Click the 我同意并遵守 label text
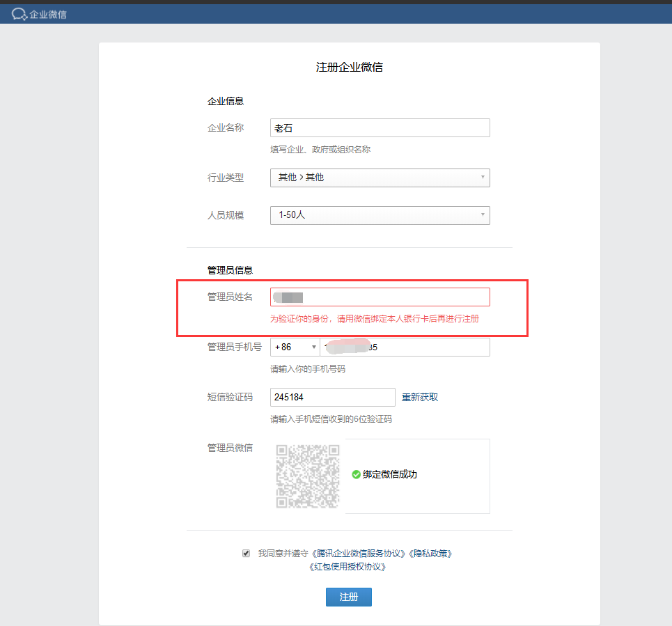 pyautogui.click(x=283, y=553)
